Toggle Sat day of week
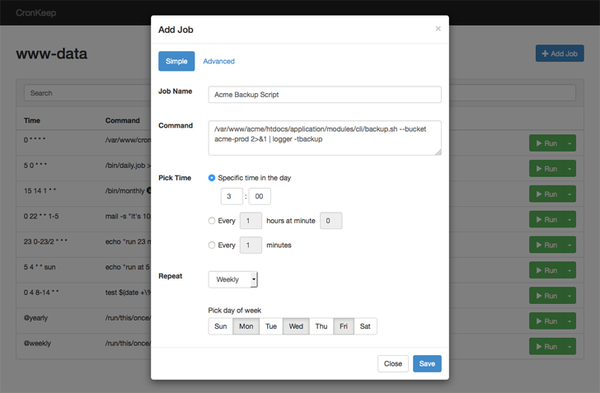The width and height of the screenshot is (600, 393). (365, 326)
